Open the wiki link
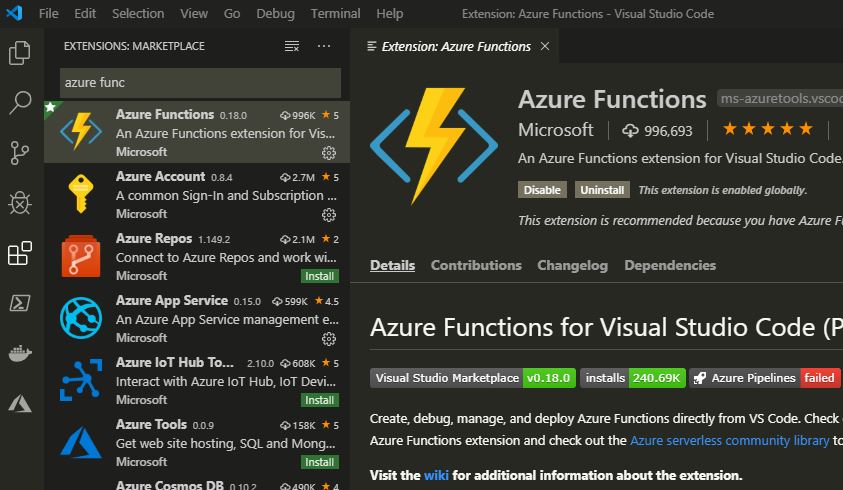Screen dimensions: 843x490 coord(436,475)
